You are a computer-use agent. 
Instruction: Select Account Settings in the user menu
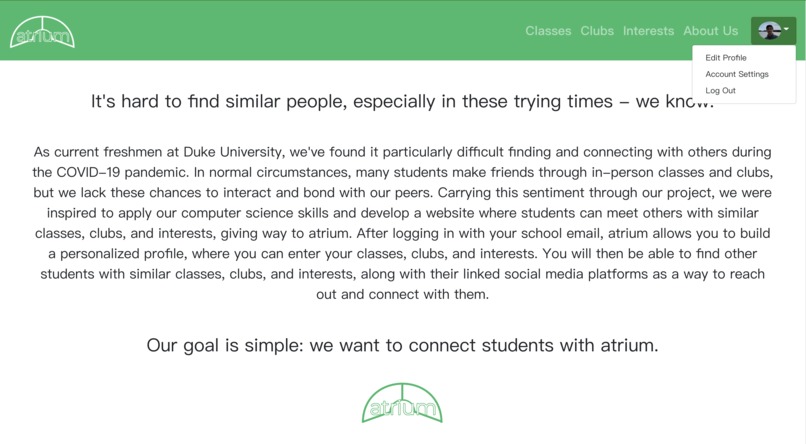point(737,74)
